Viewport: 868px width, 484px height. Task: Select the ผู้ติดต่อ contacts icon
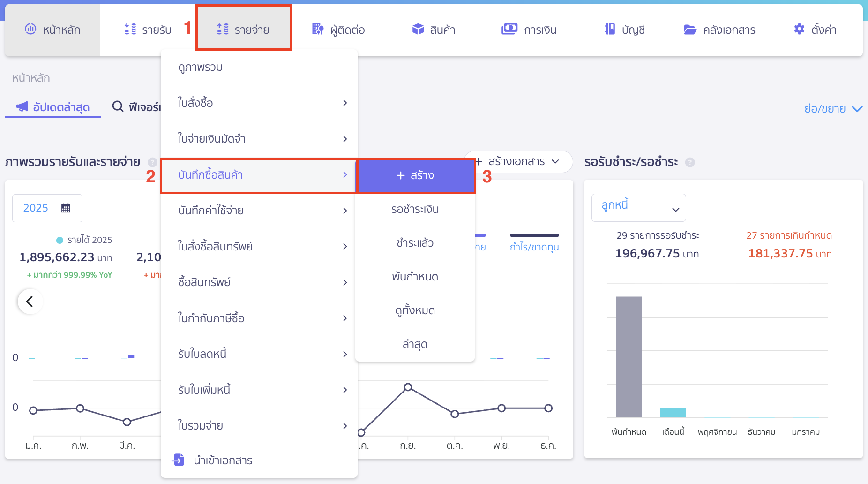click(318, 29)
